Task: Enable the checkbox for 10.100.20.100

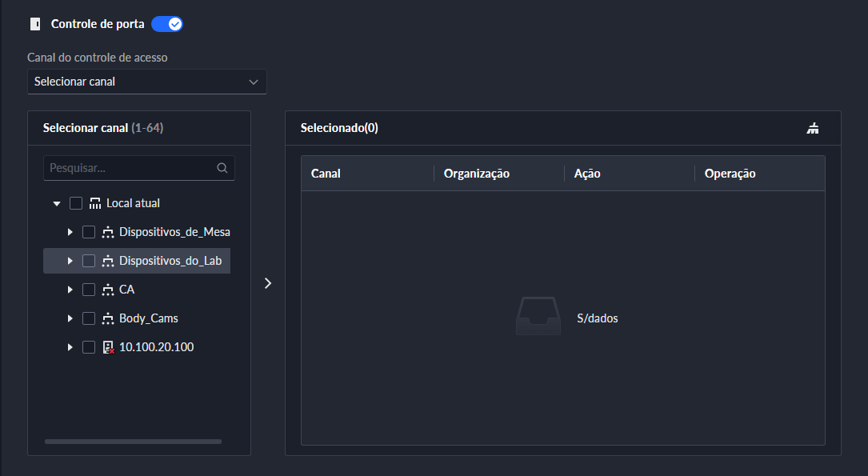Action: pyautogui.click(x=89, y=347)
